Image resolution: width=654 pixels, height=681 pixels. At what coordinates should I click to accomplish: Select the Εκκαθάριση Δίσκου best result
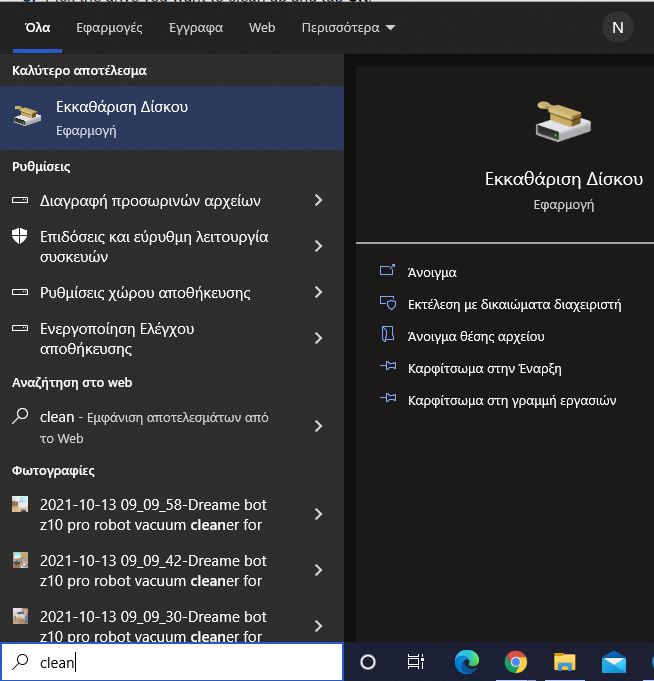coord(172,118)
